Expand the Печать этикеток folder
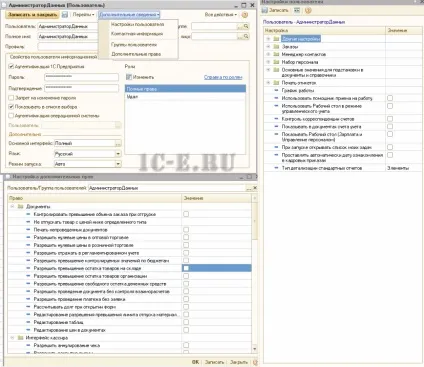This screenshot has height=367, width=424. [x=268, y=82]
